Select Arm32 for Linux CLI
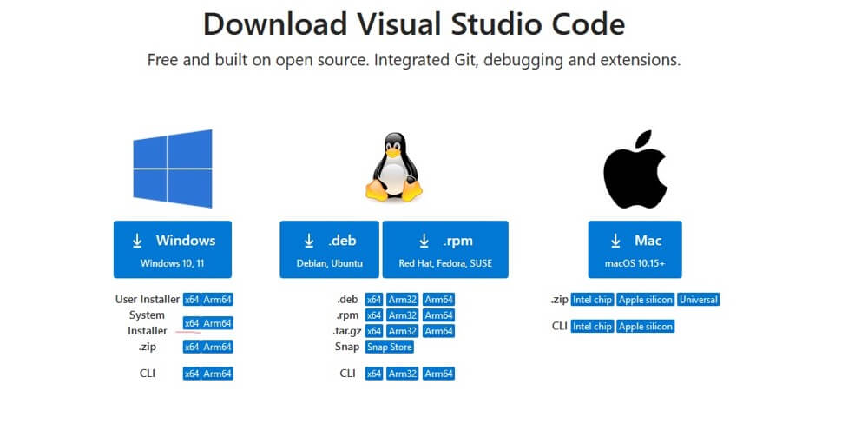 tap(403, 374)
